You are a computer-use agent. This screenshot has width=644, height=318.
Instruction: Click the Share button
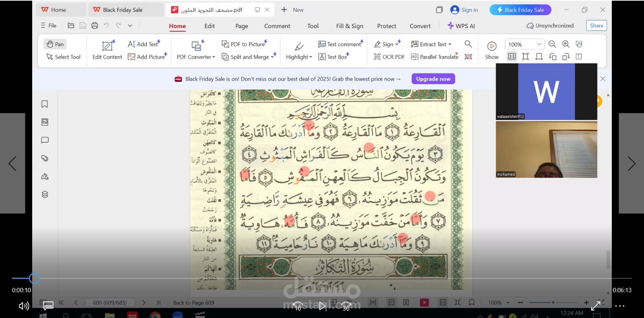(x=597, y=25)
